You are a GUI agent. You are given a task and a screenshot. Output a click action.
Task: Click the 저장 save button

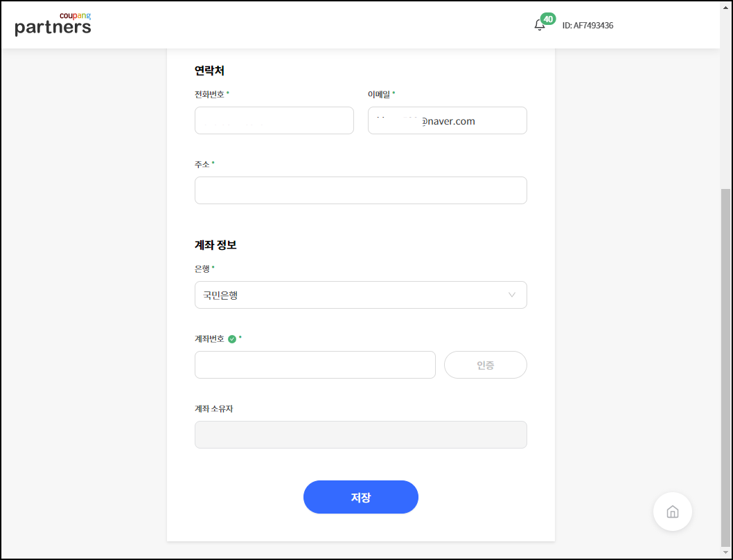(360, 497)
